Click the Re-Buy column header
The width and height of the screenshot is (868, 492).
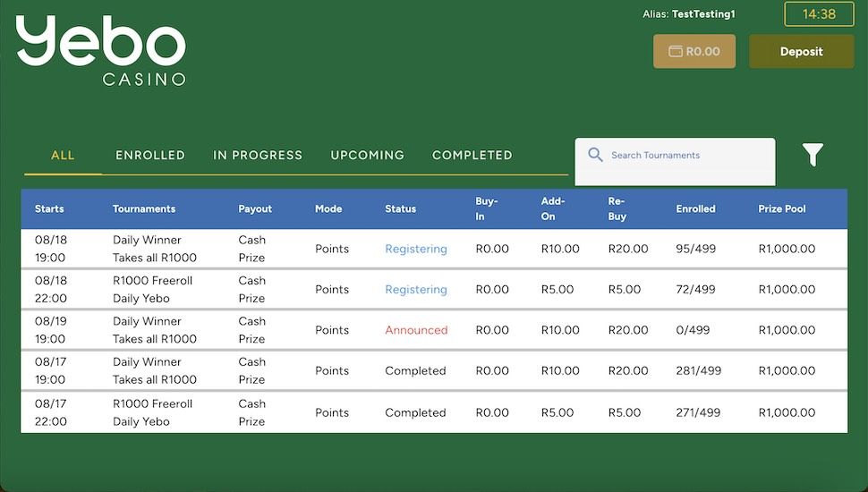[617, 208]
